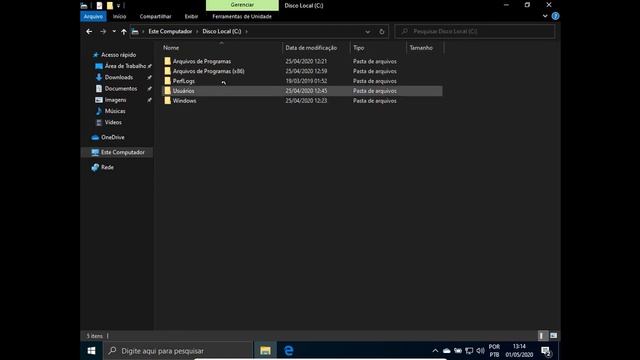Select the Arquivos de Programas folder name
Screen dimensions: 640x360
point(202,61)
